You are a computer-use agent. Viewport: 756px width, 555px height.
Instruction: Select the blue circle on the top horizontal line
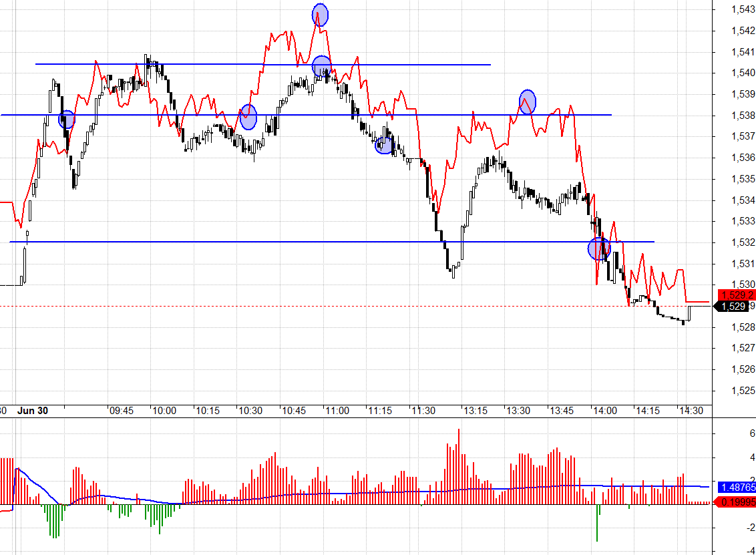(321, 66)
